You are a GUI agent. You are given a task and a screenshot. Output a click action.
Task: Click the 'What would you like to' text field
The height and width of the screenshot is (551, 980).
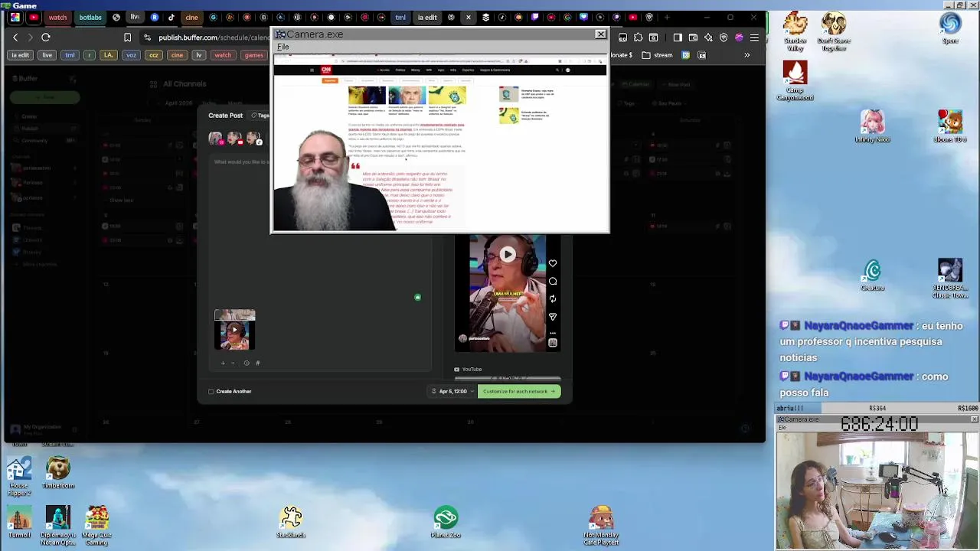(240, 161)
